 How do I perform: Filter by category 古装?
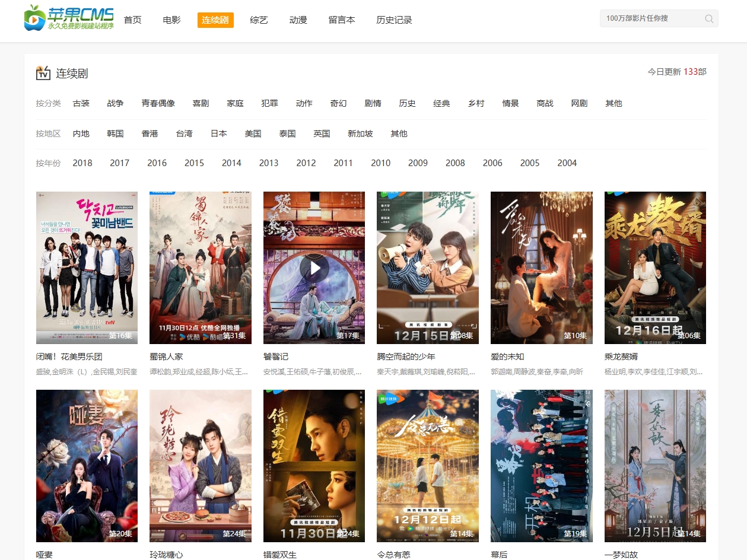[81, 103]
